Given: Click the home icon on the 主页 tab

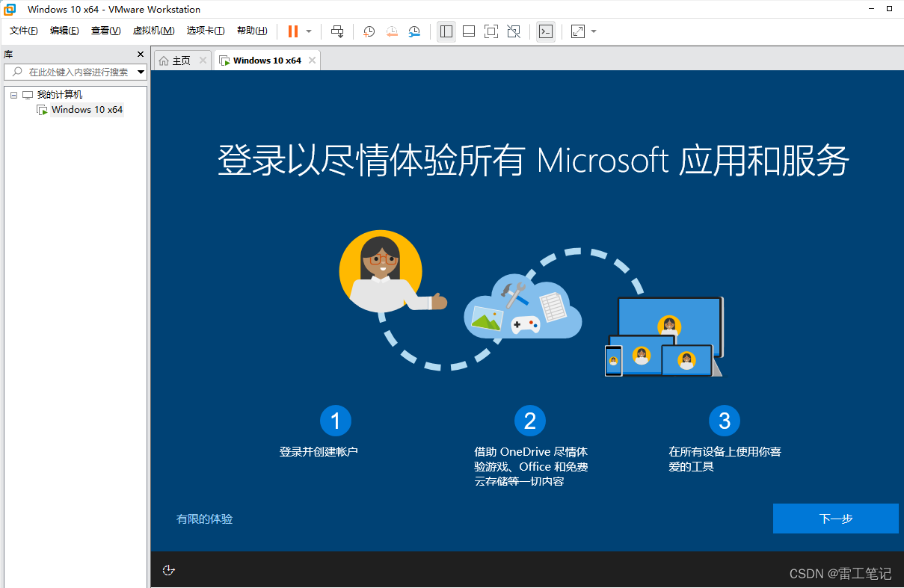Looking at the screenshot, I should tap(164, 61).
